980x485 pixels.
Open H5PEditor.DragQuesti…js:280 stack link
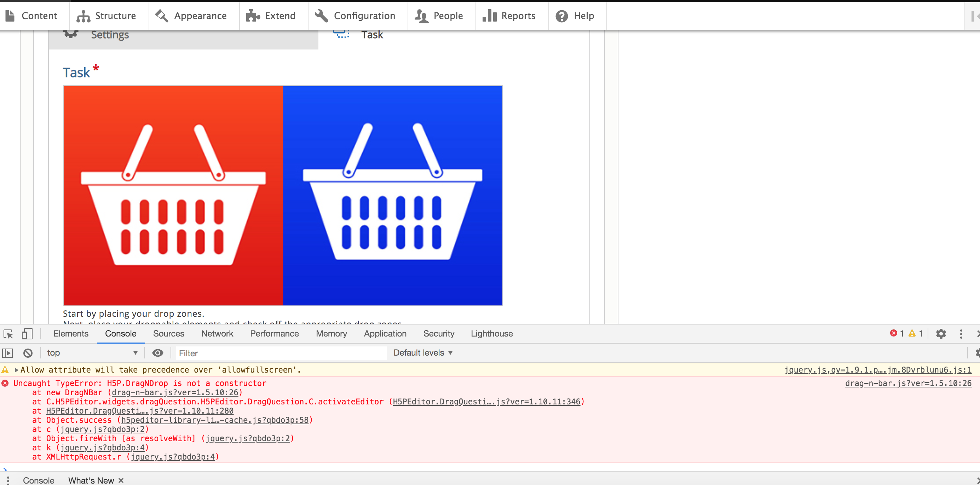click(x=140, y=410)
